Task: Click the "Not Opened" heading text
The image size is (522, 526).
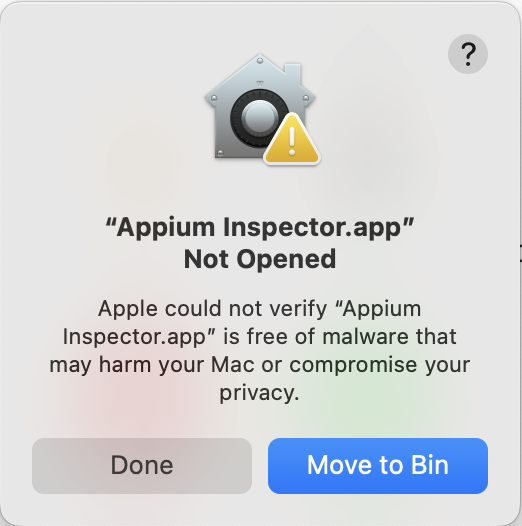Action: click(x=260, y=259)
